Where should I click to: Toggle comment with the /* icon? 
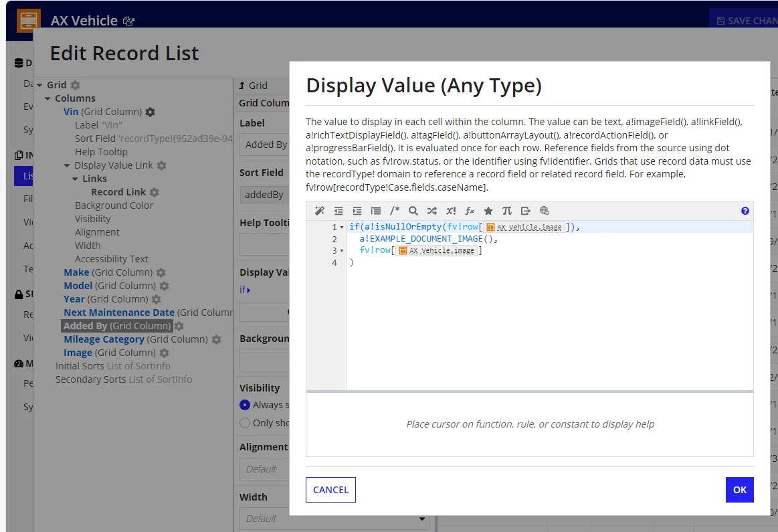coord(395,211)
